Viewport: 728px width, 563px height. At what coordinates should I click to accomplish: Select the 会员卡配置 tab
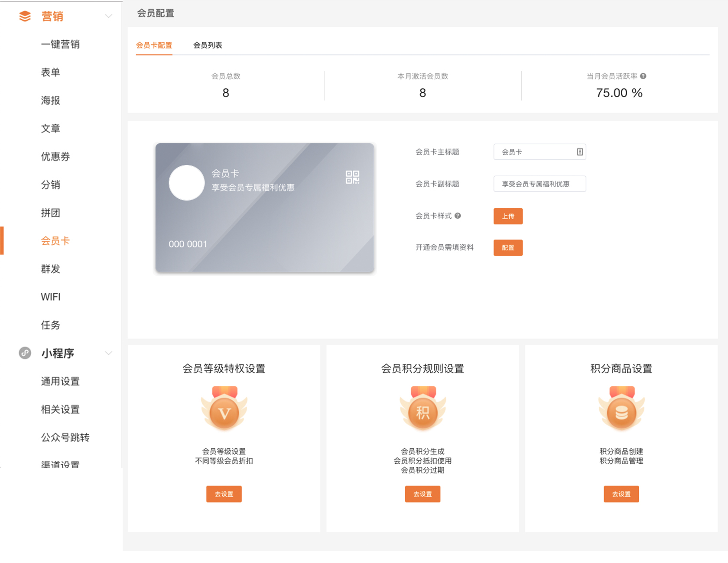coord(154,45)
